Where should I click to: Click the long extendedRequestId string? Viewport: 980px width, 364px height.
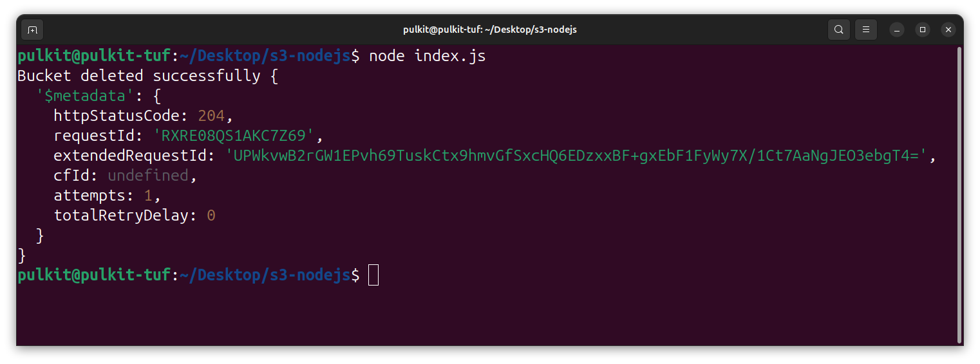(576, 156)
